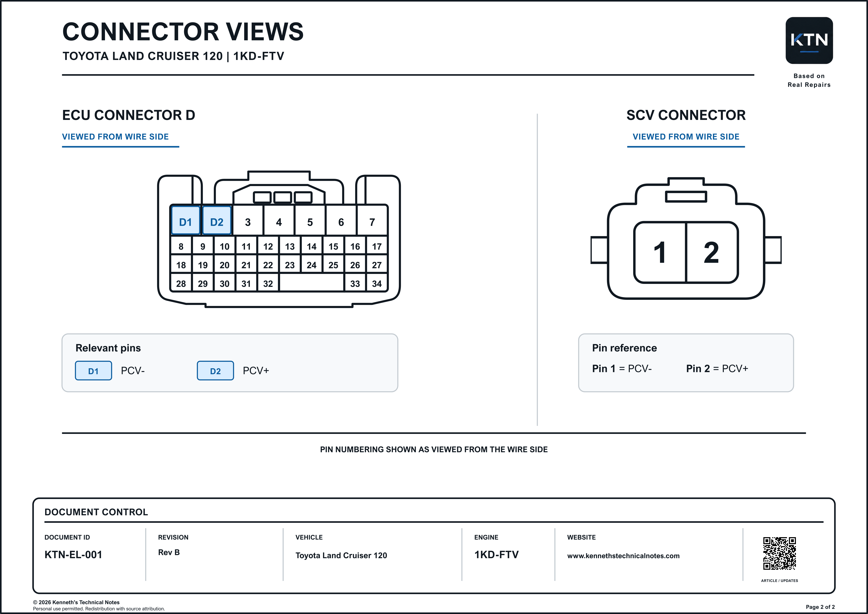The image size is (868, 614).
Task: Click the 'SCV CONNECTOR' heading
Action: pyautogui.click(x=686, y=115)
